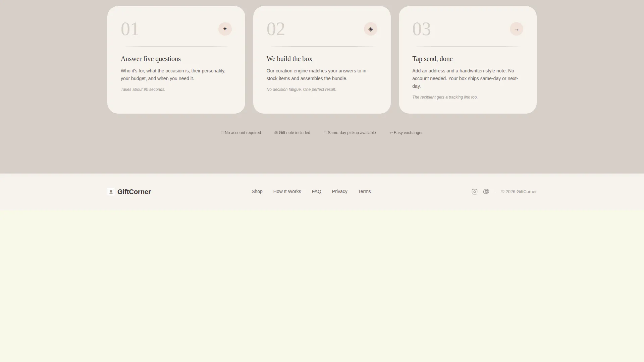644x362 pixels.
Task: Click the large 03 step number
Action: [x=422, y=29]
